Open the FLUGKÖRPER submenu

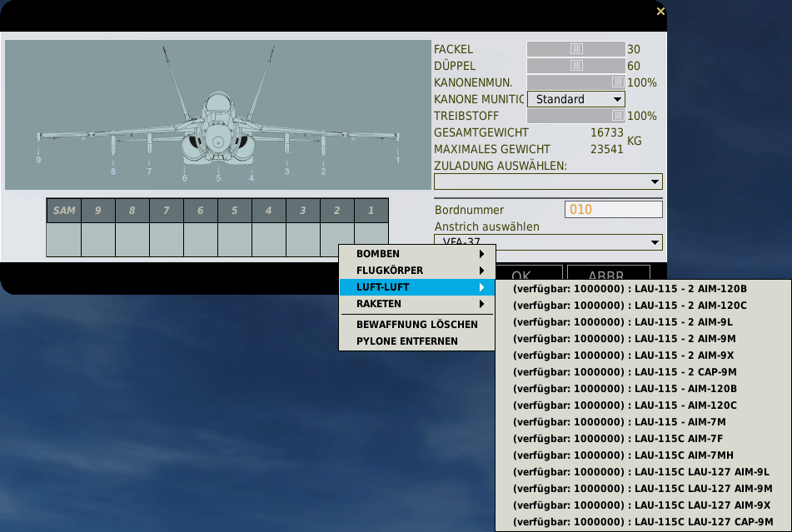pos(416,271)
